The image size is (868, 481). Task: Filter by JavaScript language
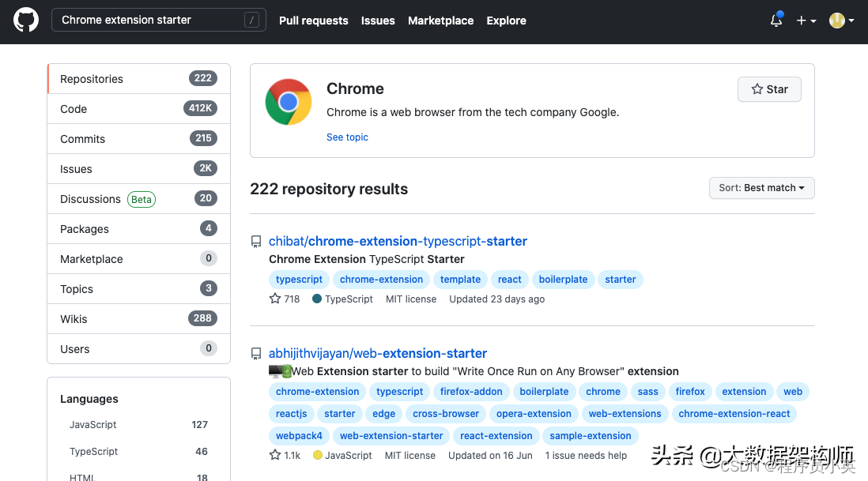tap(138, 425)
